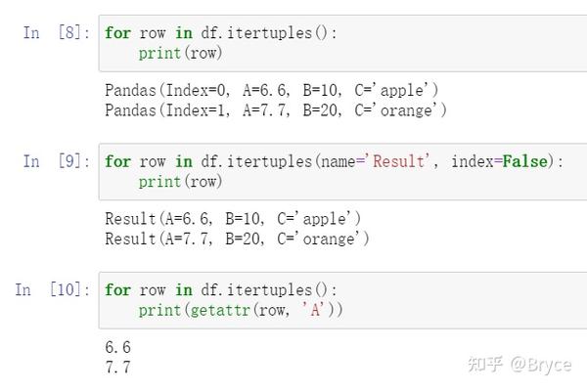Select cell 9 with name='Result' code
The height and width of the screenshot is (392, 587).
(342, 172)
